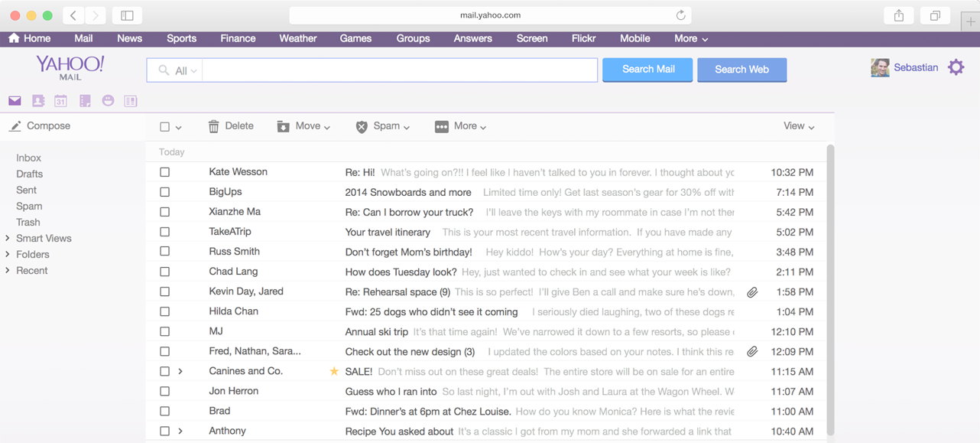Viewport: 980px width, 443px height.
Task: Open the Contacts icon
Action: 38,101
